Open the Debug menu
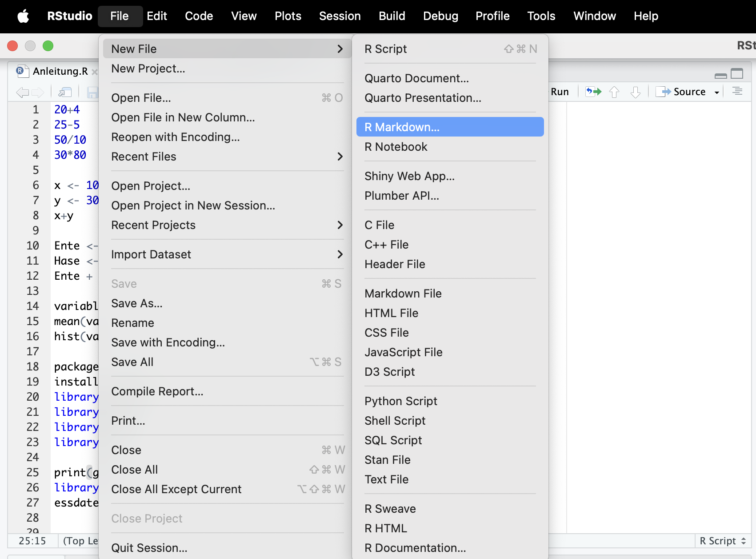Screen dimensions: 756x559 (x=440, y=16)
